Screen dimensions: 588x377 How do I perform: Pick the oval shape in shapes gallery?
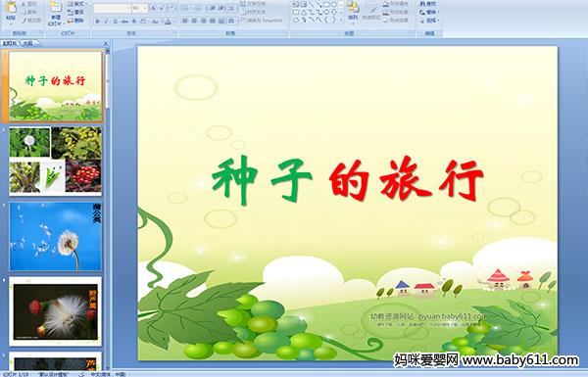point(334,5)
